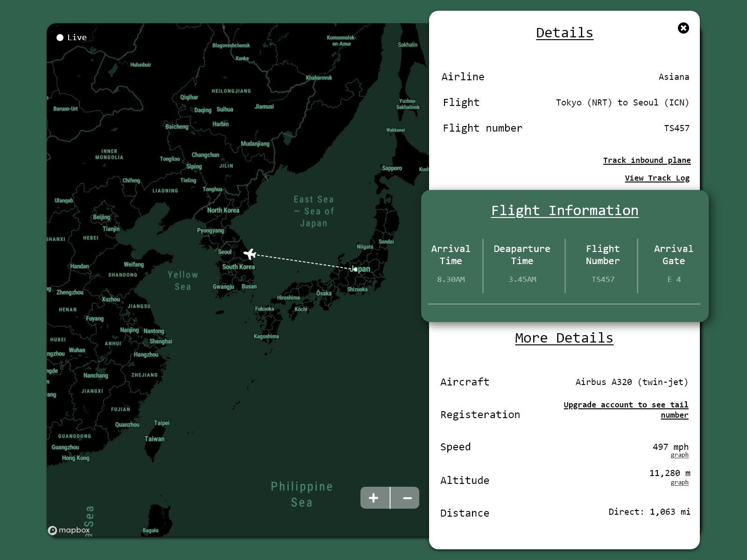747x560 pixels.
Task: Click Changchun label on the map
Action: click(205, 154)
